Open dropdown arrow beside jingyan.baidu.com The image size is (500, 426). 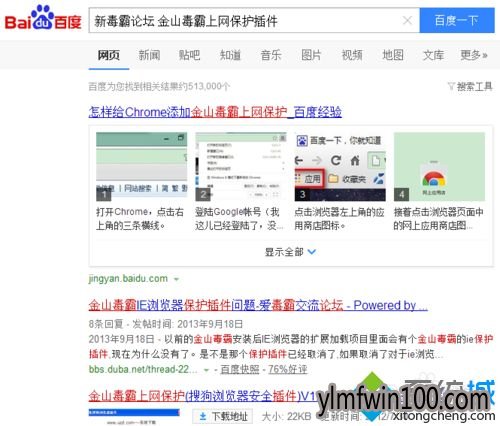tap(176, 279)
